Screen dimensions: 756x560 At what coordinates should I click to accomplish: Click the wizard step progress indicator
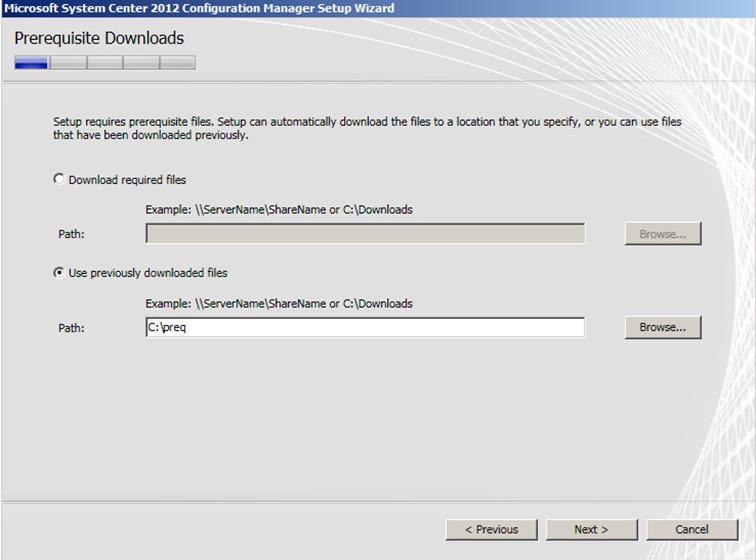(x=105, y=62)
